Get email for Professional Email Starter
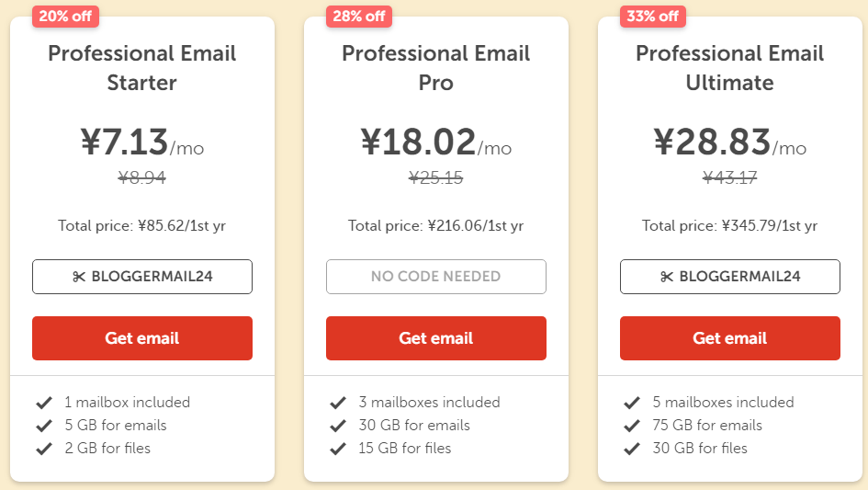The width and height of the screenshot is (868, 490). [x=142, y=338]
